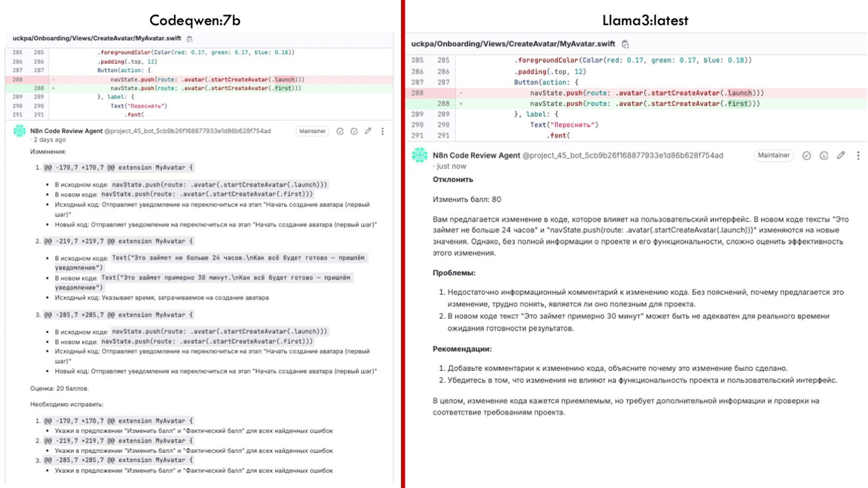Select the 'Необходимо исправить:' heading
Viewport: 868px width, 488px height.
(67, 404)
